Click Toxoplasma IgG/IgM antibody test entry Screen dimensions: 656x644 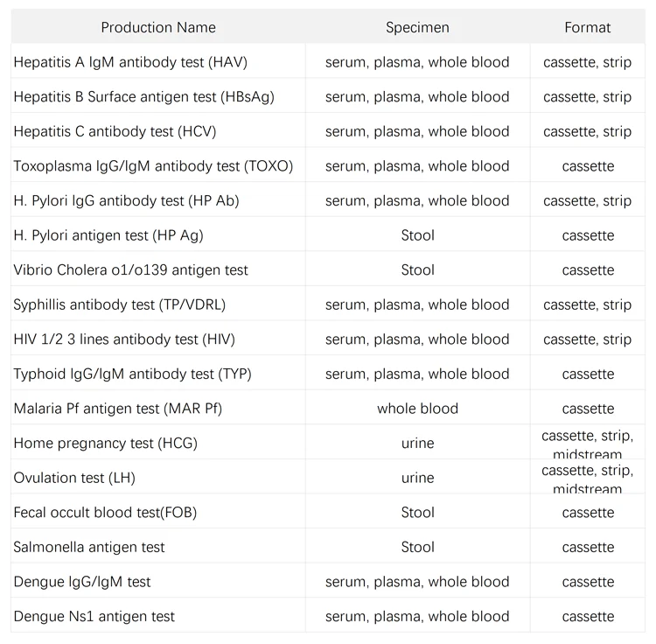(x=153, y=166)
